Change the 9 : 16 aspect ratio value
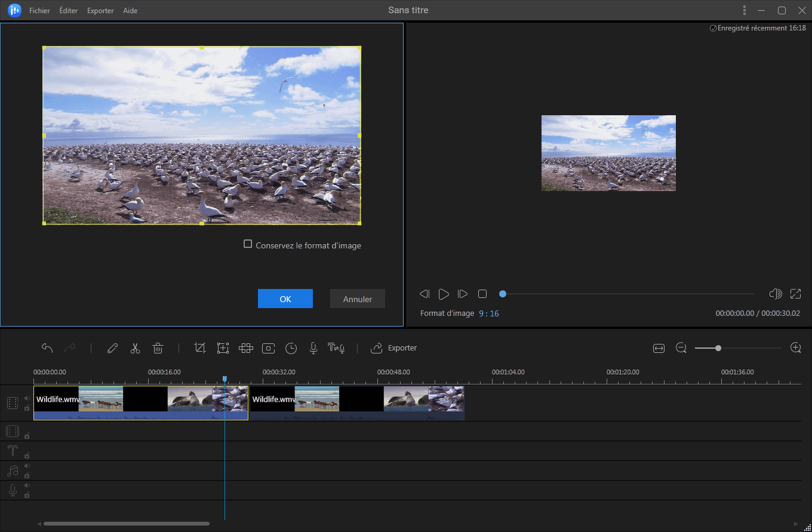The height and width of the screenshot is (532, 812). tap(489, 313)
